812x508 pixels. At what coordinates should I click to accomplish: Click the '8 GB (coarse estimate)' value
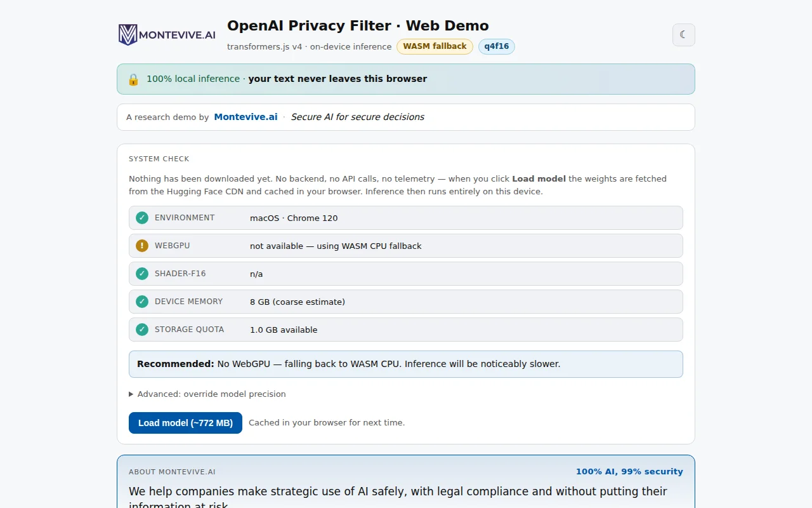tap(298, 302)
